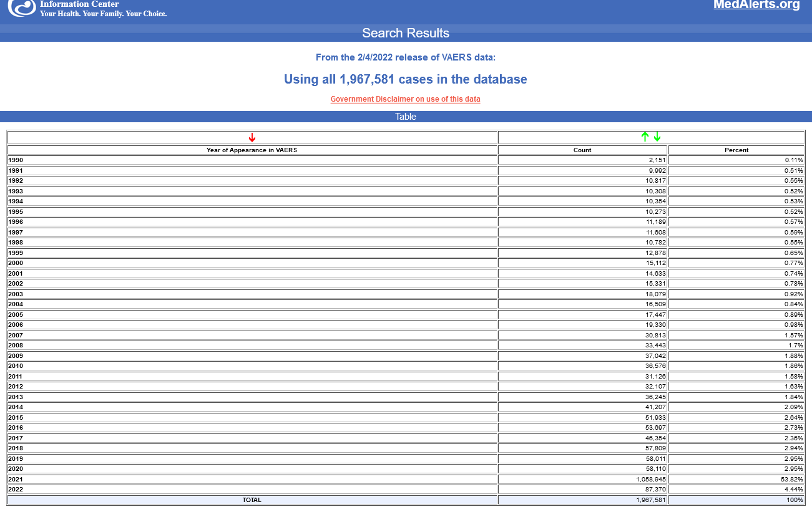
Task: Click count value 1,058,945
Action: coord(652,479)
